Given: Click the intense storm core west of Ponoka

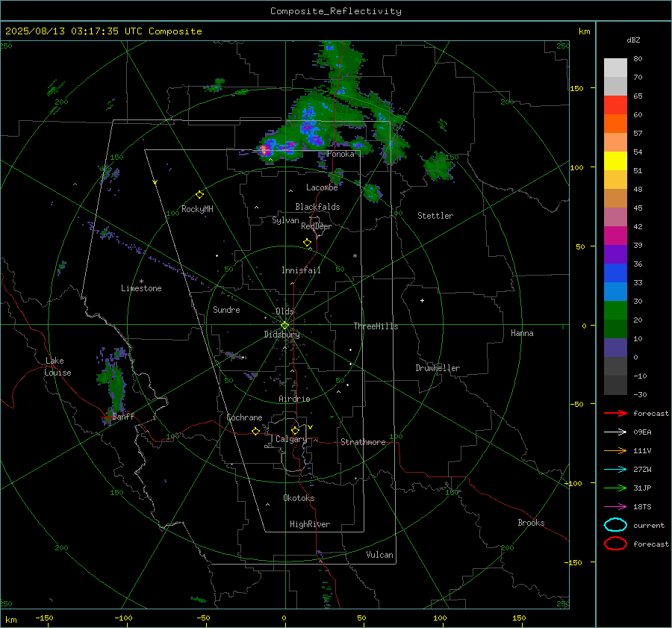Looking at the screenshot, I should click(264, 150).
